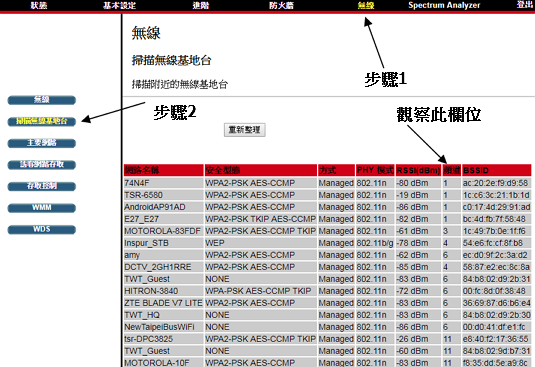The height and width of the screenshot is (367, 535).
Task: Switch to the 進階 navigation tab
Action: coord(201,5)
